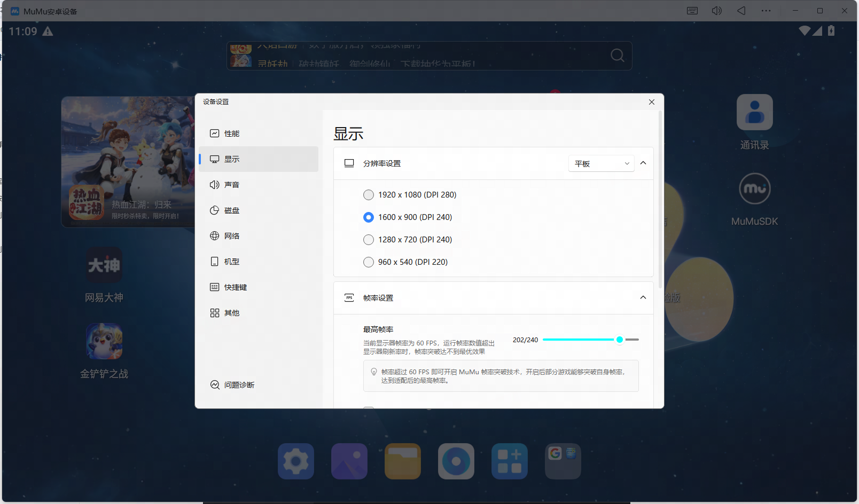
Task: Launch the Gallery app in the dock
Action: click(x=349, y=461)
